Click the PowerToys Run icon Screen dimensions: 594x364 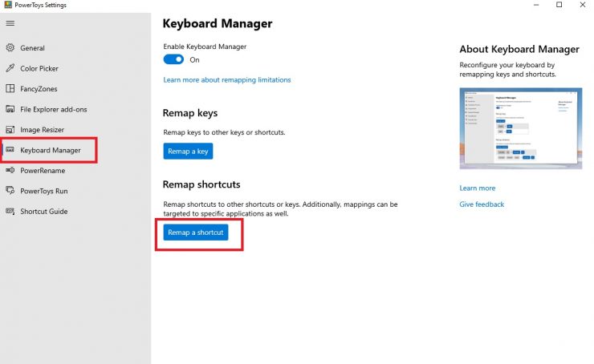(10, 190)
